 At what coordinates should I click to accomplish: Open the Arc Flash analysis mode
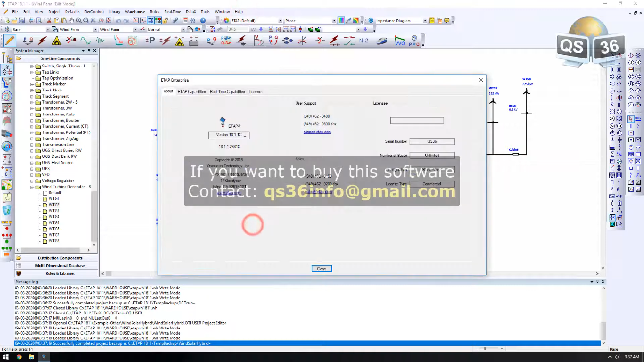57,41
